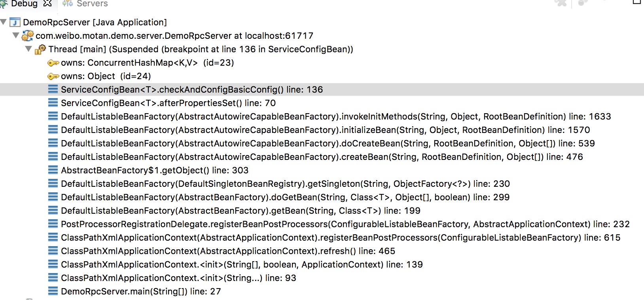
Task: Maximize the Debug view panel
Action: [637, 2]
